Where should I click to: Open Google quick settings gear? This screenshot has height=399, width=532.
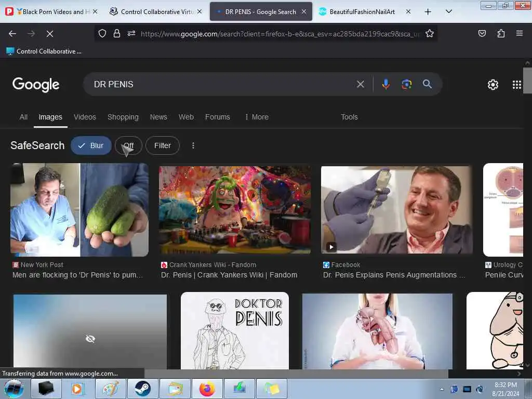pyautogui.click(x=493, y=85)
